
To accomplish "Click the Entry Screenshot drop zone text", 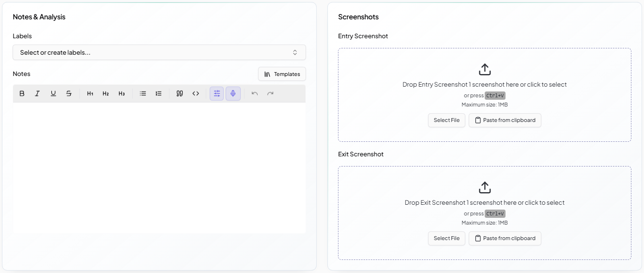I will pyautogui.click(x=485, y=84).
